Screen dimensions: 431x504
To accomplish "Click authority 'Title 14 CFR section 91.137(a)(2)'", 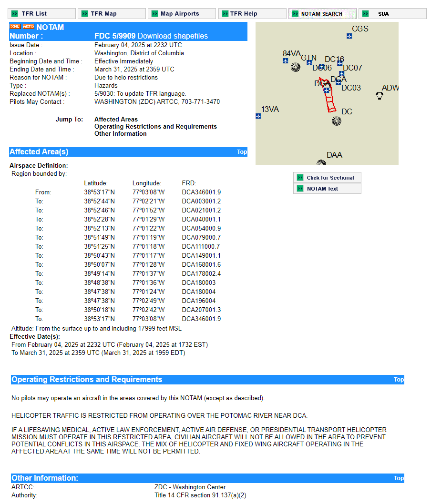I will [x=200, y=495].
